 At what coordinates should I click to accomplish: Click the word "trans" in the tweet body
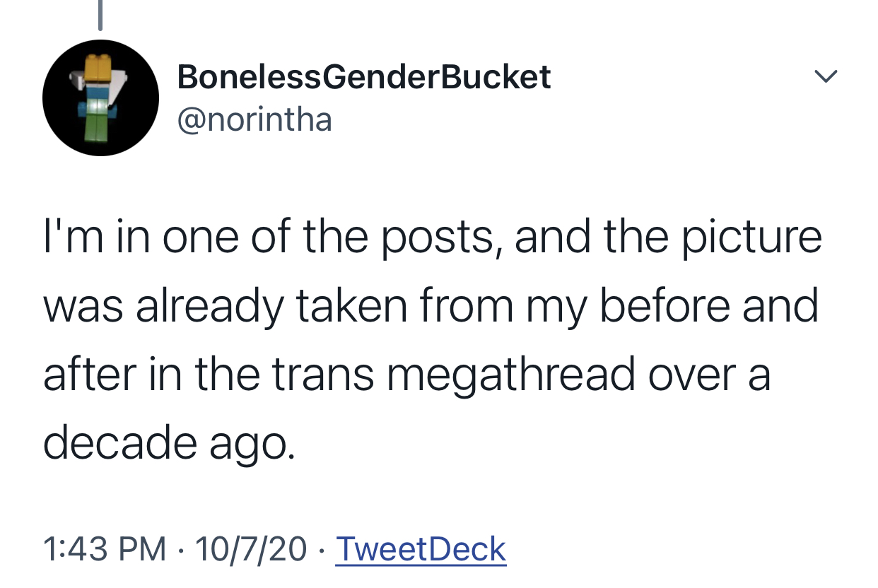(x=324, y=375)
